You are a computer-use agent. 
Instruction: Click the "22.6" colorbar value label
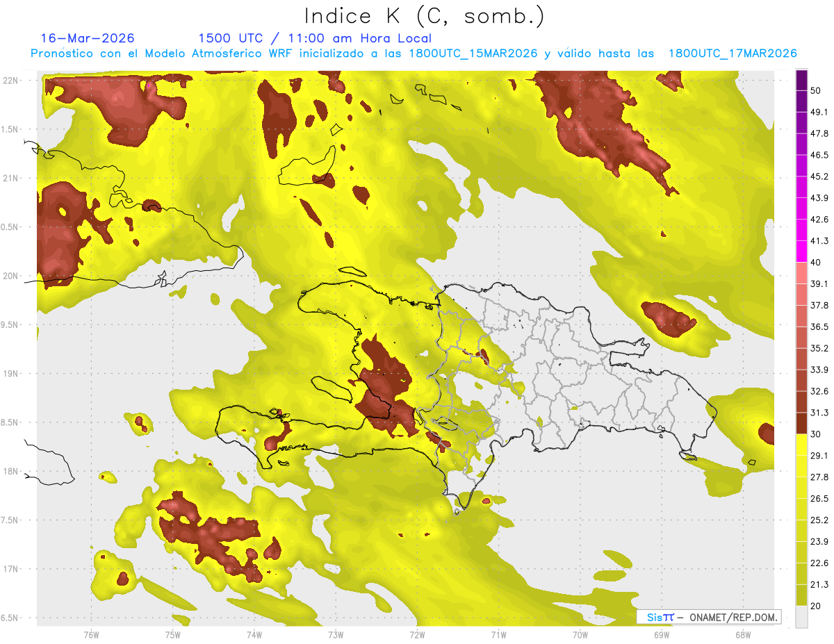820,563
